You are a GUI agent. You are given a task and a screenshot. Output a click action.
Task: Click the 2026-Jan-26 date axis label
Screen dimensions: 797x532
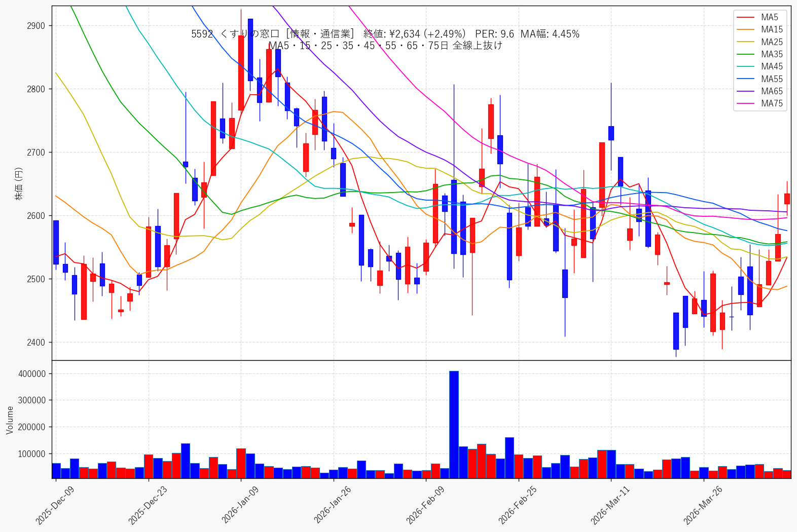(x=333, y=505)
